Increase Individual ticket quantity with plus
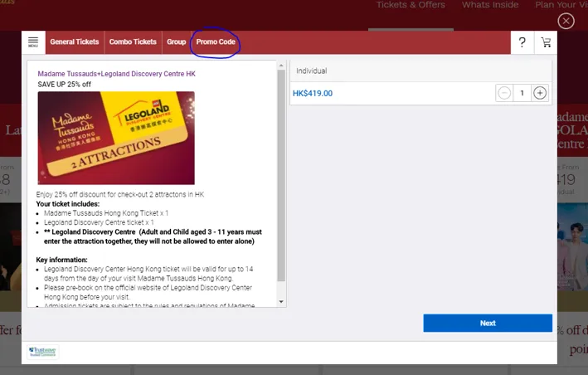The height and width of the screenshot is (375, 588). 540,93
